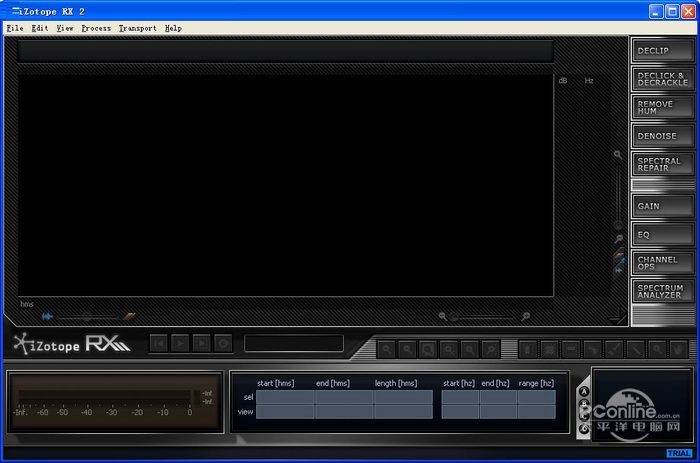Click the level meter panel

point(115,402)
